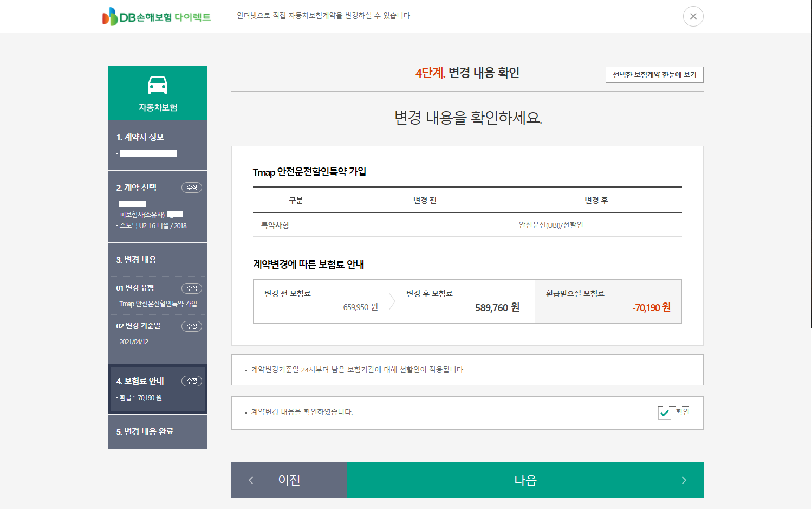Click sidebar text 스토닉 U2 1.6 디젤 / 2018
Image resolution: width=812 pixels, height=509 pixels.
[153, 226]
